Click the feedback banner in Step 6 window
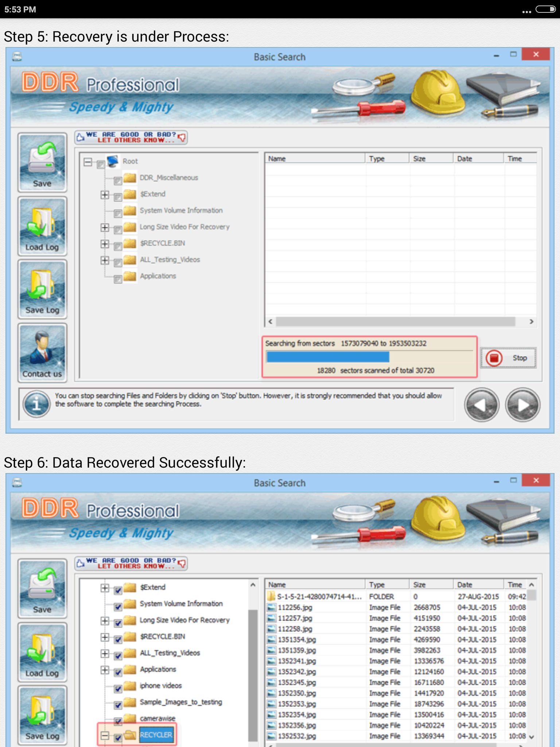560x747 pixels. (131, 564)
